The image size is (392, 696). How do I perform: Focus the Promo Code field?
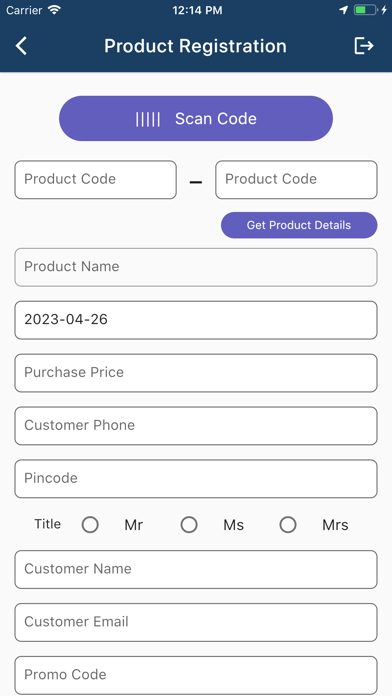[x=196, y=675]
